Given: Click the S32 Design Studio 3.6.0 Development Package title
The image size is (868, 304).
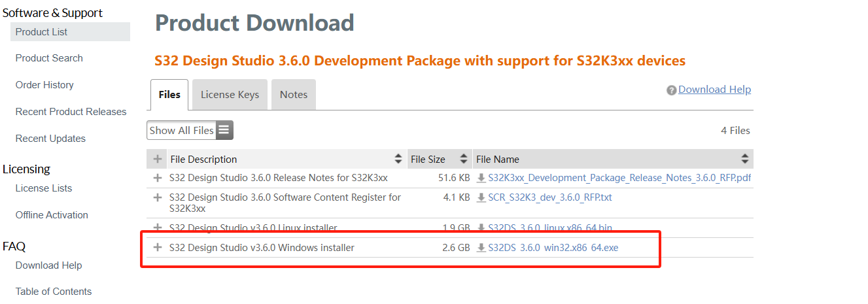Looking at the screenshot, I should (420, 61).
